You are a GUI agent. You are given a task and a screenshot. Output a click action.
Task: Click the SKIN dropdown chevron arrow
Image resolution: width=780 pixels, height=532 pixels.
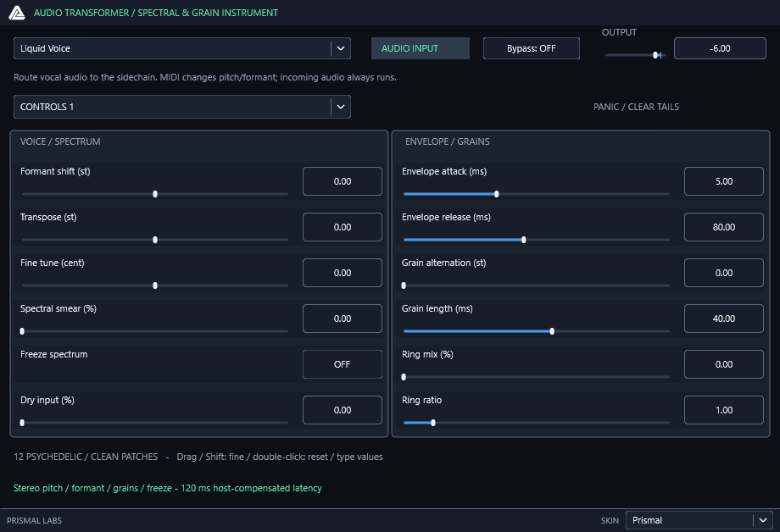[762, 521]
